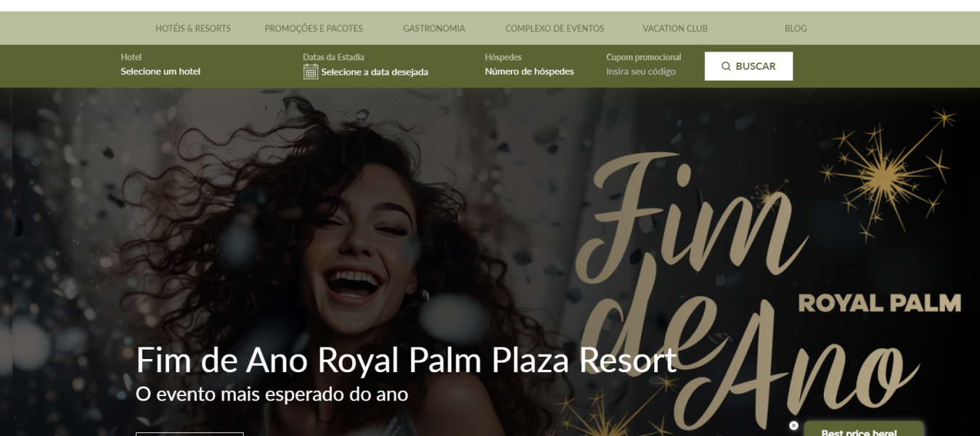Open the Selecione a data desejada picker

375,72
